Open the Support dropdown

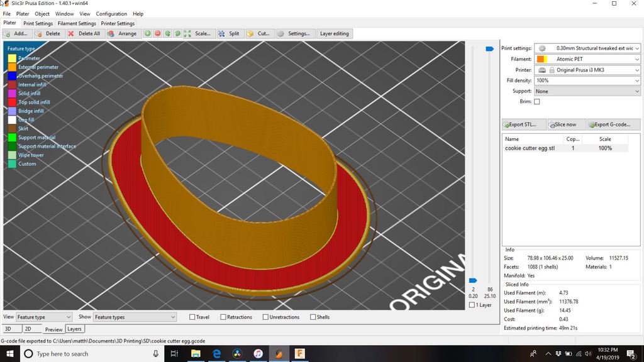coord(587,91)
